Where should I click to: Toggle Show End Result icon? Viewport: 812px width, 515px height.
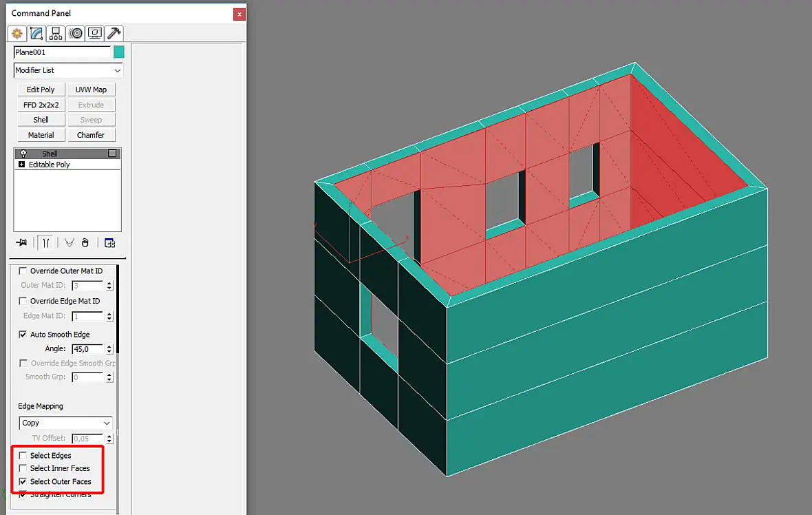[x=46, y=242]
